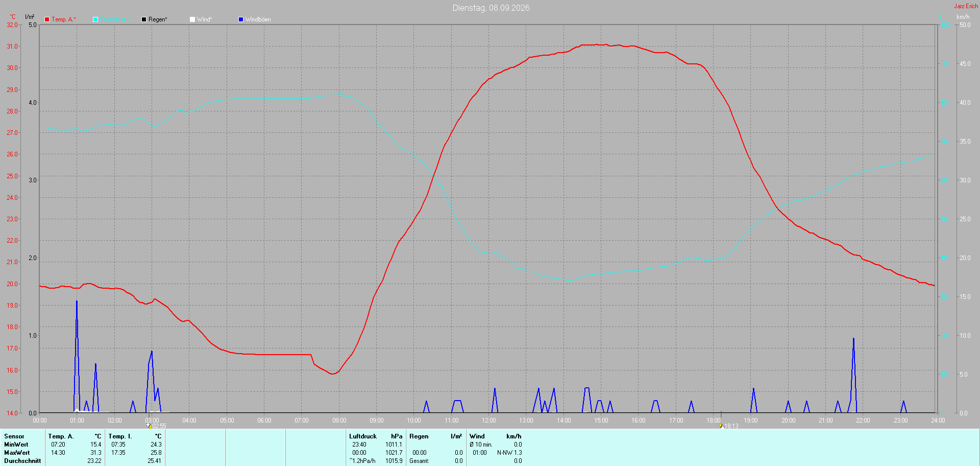Click the Regen legend label

coord(158,19)
